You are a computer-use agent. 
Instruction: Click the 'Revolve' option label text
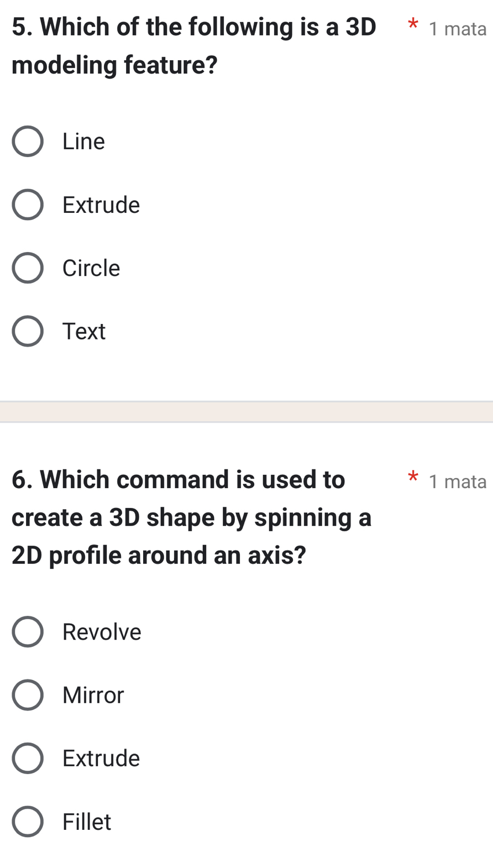[102, 632]
